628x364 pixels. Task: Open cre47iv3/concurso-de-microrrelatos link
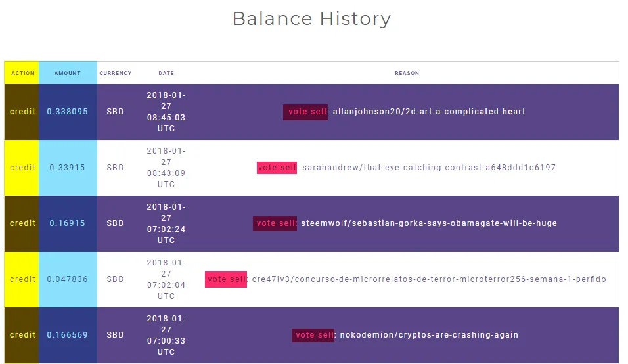(x=429, y=279)
